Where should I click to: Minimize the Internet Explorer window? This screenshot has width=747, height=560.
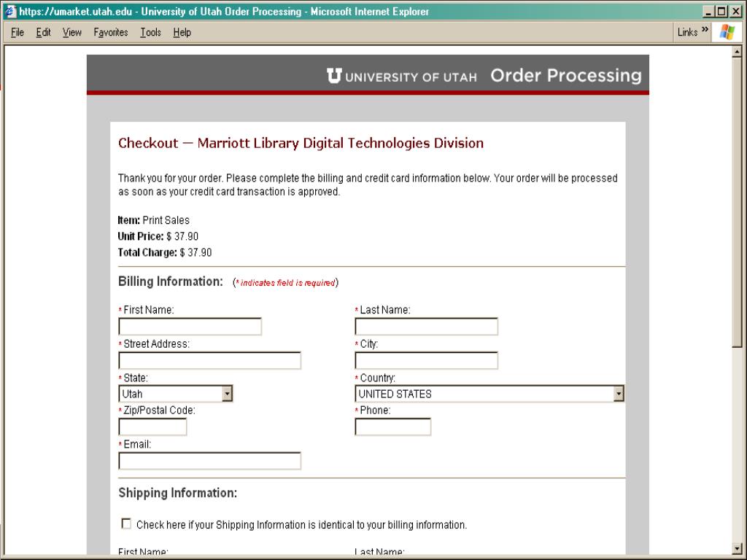pyautogui.click(x=708, y=12)
